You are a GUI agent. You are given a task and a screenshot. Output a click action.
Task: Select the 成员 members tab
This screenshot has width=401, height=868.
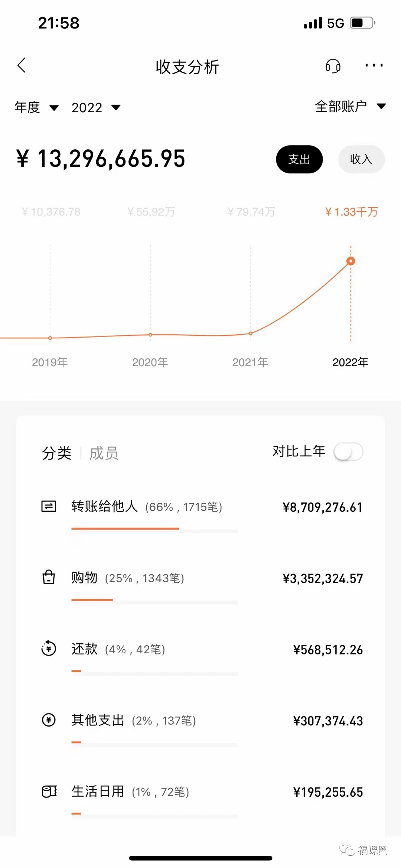tap(104, 453)
